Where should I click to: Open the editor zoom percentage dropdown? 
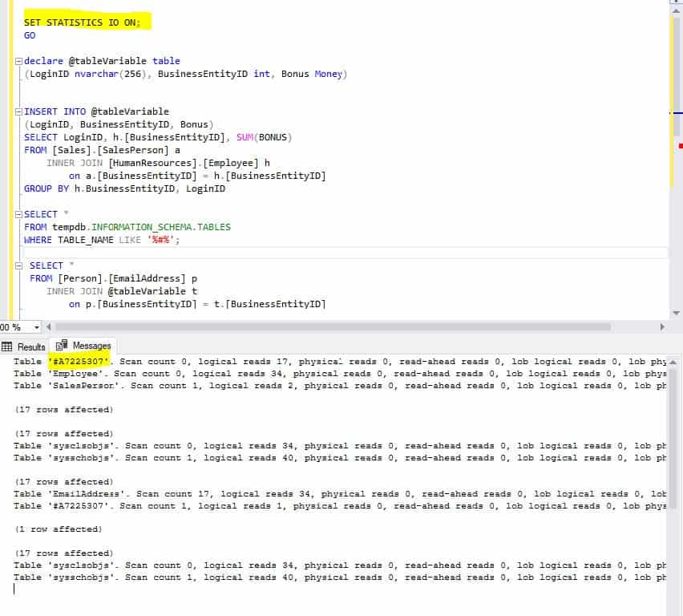[x=37, y=327]
